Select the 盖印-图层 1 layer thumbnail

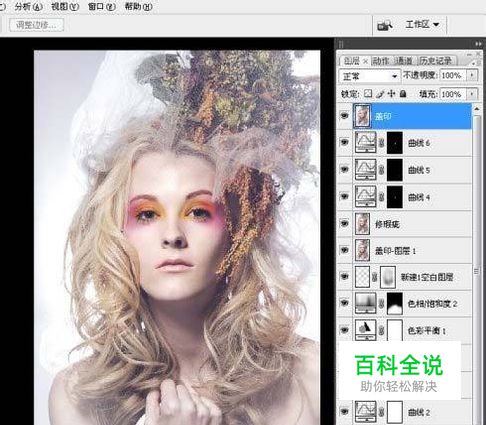[362, 250]
